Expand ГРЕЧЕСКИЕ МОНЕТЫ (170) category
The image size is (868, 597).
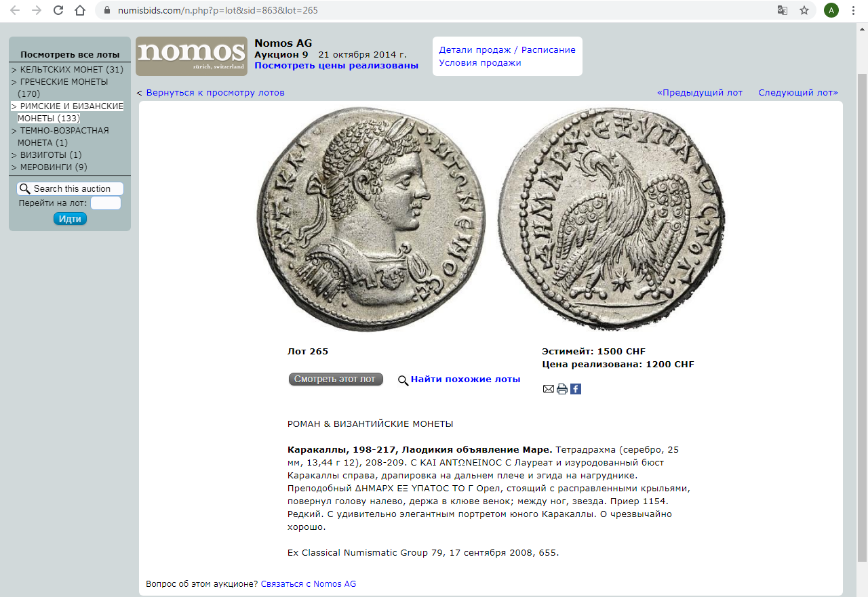click(x=60, y=87)
